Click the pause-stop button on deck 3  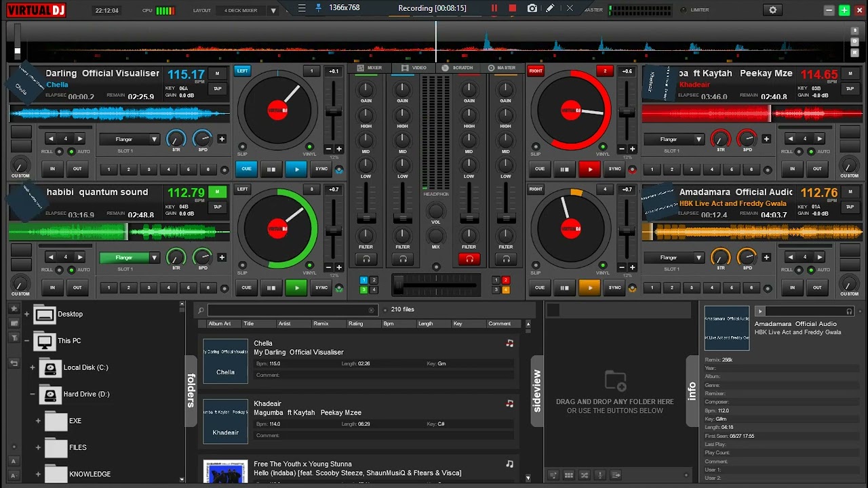pos(271,287)
